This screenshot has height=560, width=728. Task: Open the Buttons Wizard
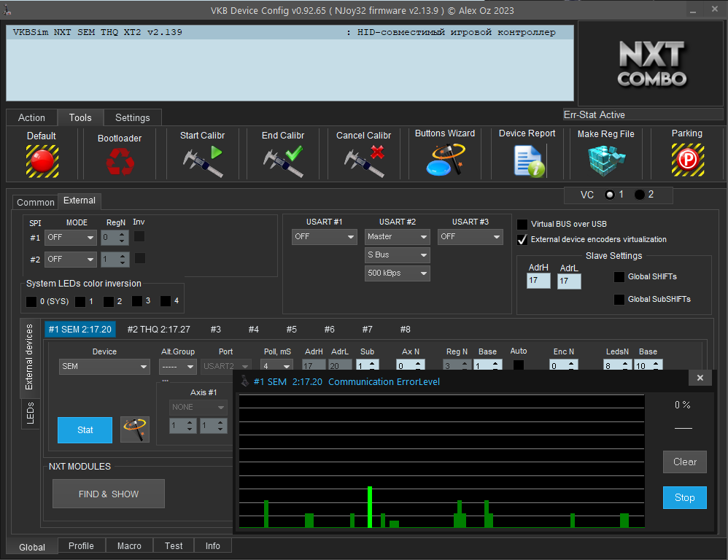[x=445, y=160]
